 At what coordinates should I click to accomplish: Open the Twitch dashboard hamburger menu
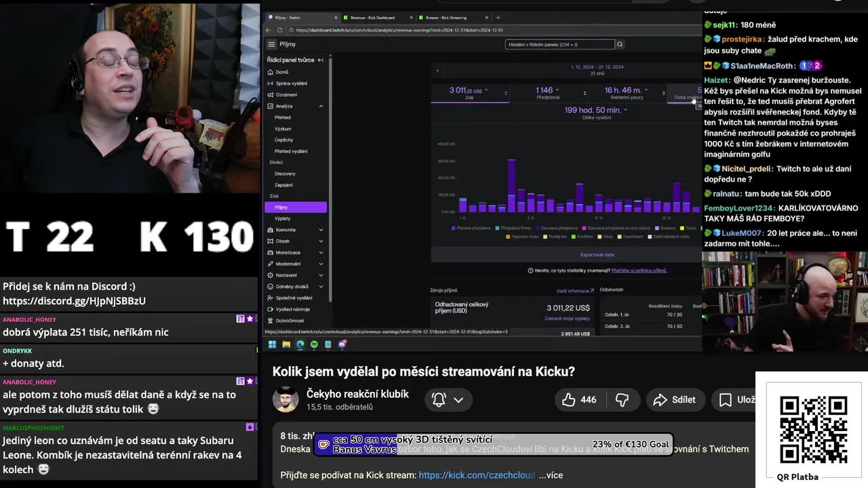tap(271, 44)
